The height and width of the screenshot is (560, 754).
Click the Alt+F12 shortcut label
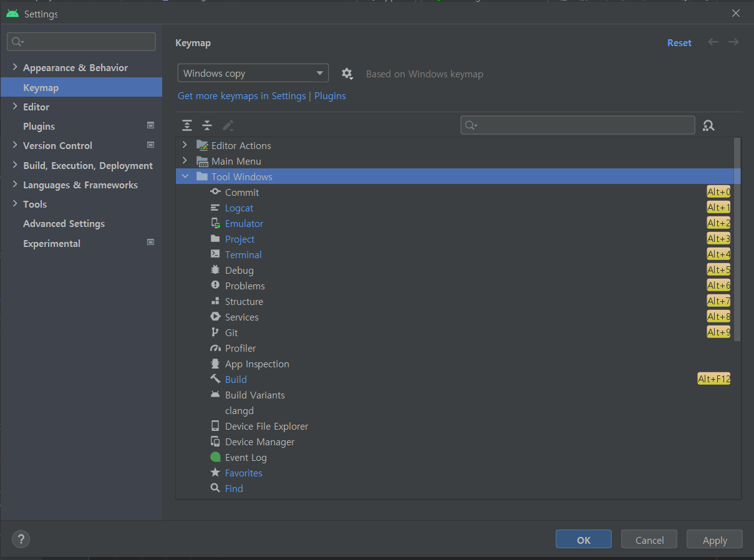coord(713,379)
